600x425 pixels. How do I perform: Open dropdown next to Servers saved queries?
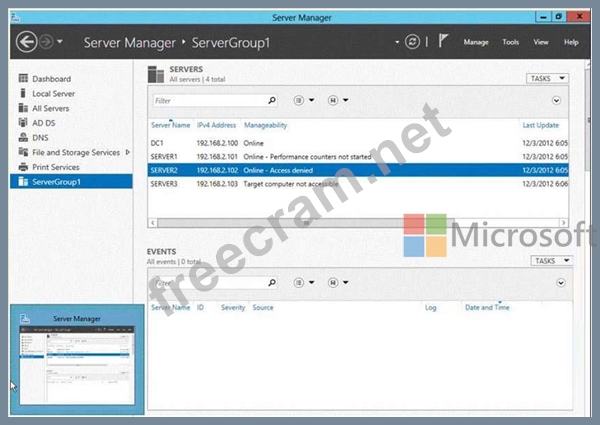pos(346,100)
